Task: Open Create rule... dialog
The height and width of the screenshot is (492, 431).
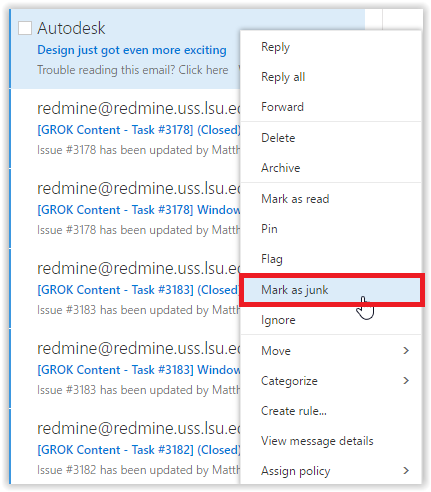Action: click(x=294, y=411)
